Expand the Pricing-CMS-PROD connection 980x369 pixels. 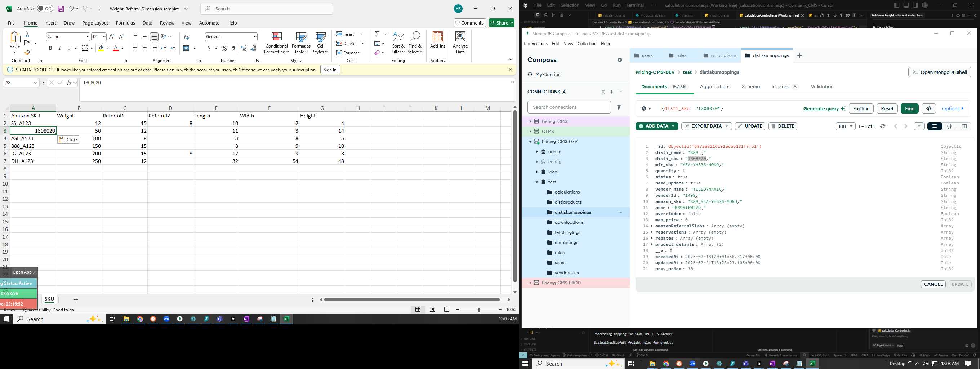[530, 283]
